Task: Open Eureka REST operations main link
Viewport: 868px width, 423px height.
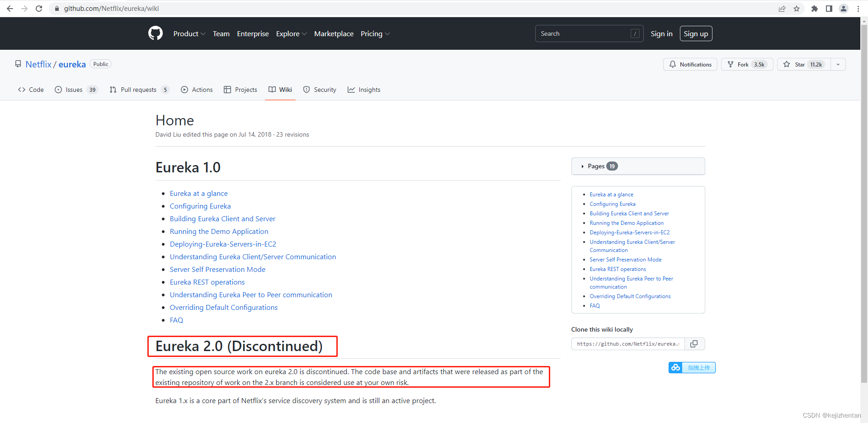Action: [207, 282]
